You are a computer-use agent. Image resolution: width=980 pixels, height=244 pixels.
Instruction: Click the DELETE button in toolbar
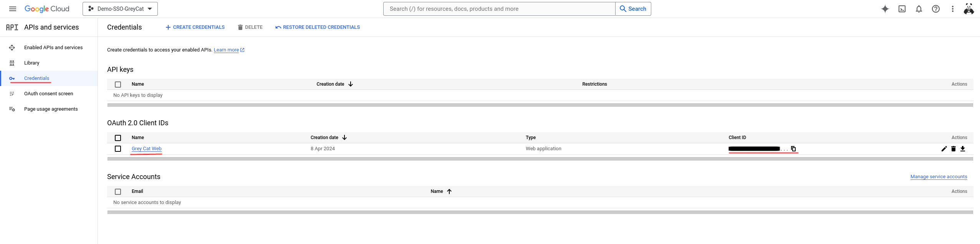click(250, 27)
